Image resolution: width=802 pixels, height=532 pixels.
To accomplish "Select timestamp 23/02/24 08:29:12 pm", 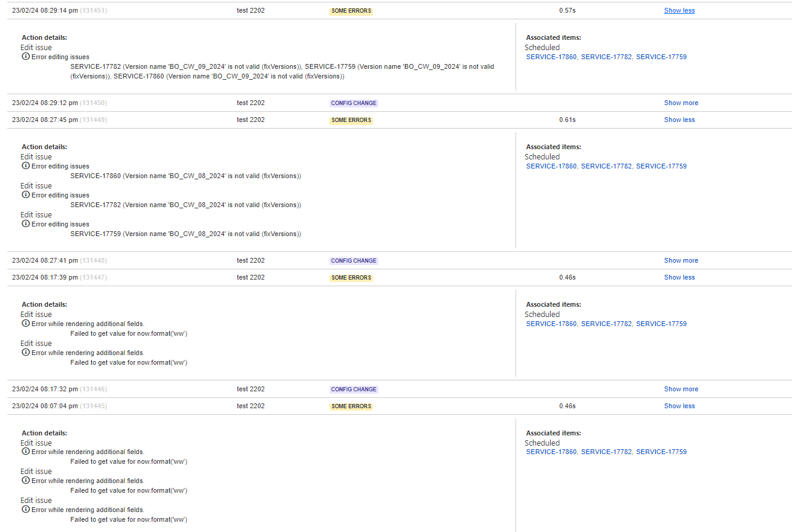I will click(45, 103).
